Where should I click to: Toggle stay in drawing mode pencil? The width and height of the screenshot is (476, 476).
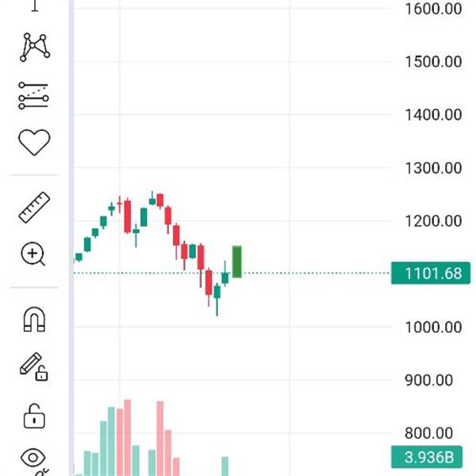(34, 366)
